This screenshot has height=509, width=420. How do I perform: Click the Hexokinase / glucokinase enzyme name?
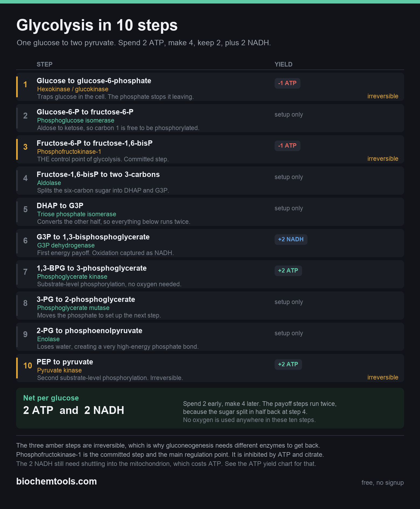[73, 89]
